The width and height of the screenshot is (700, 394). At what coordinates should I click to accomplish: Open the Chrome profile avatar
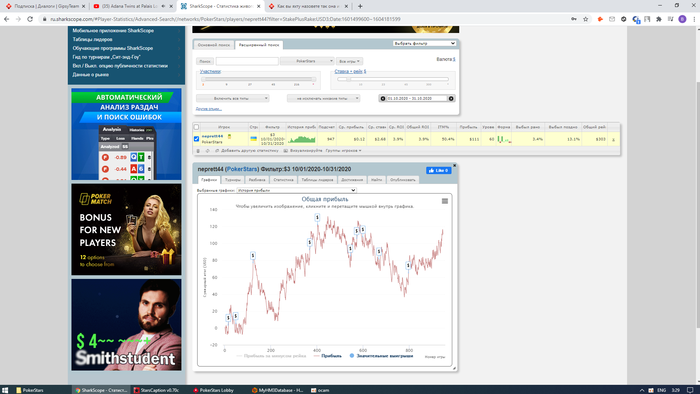[x=682, y=19]
